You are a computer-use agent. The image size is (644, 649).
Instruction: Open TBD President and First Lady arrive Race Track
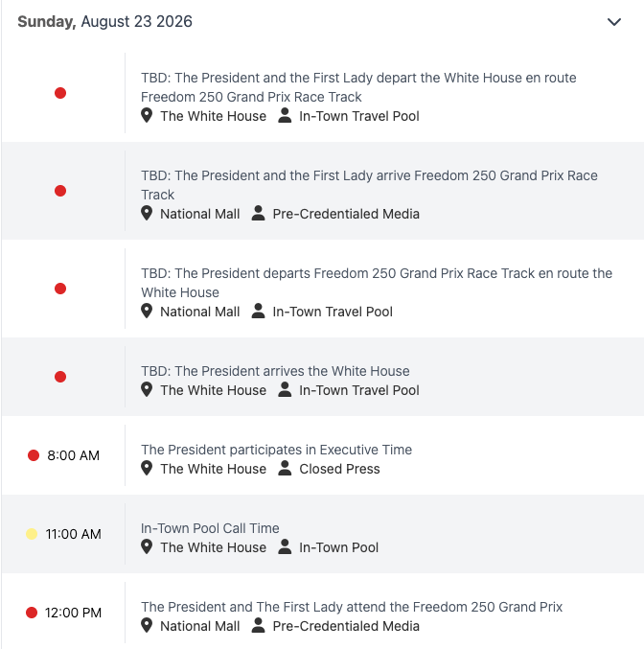pyautogui.click(x=369, y=185)
